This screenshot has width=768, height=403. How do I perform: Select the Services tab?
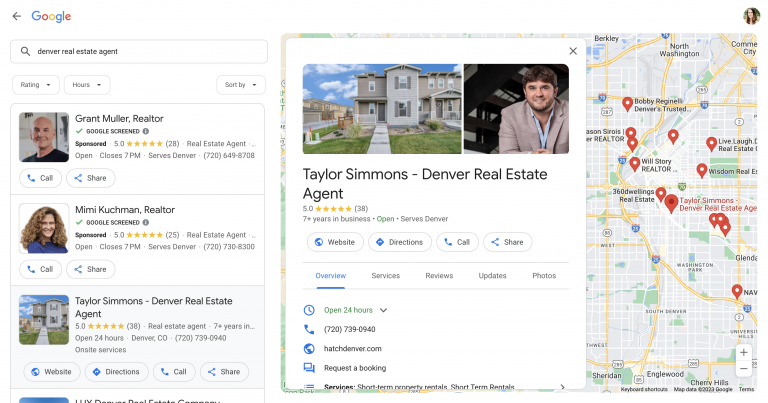click(x=385, y=275)
